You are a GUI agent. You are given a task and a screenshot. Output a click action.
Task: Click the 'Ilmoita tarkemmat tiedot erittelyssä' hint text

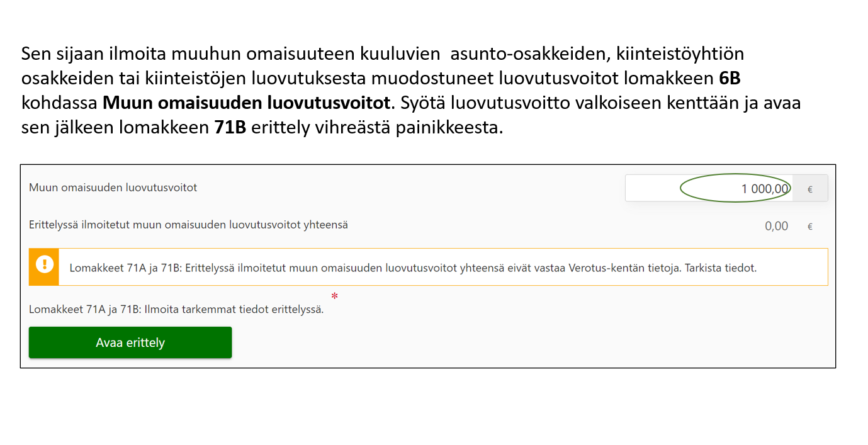(176, 310)
